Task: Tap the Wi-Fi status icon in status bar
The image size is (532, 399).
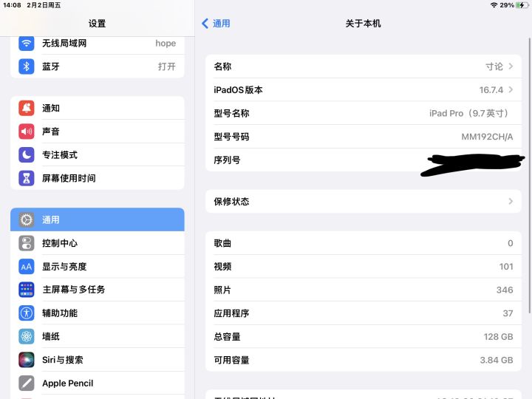Action: tap(494, 5)
